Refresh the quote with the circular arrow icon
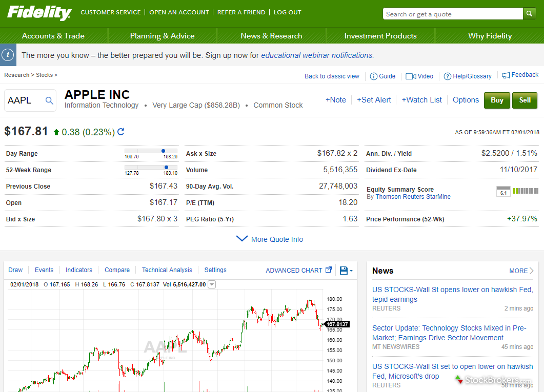 point(120,132)
